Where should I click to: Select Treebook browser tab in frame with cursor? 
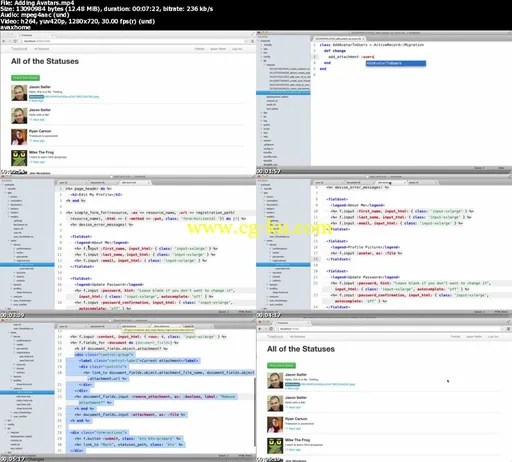pos(292,323)
